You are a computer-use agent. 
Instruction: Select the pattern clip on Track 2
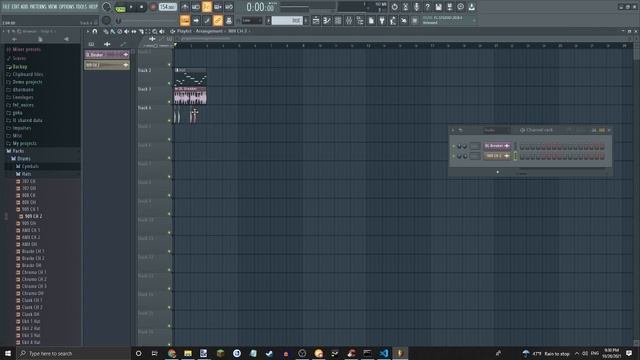(x=191, y=77)
